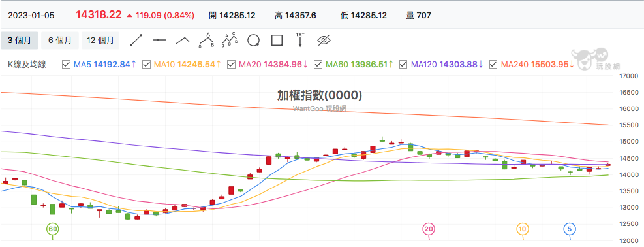644x247 pixels.
Task: Uncheck the MA60 moving average checkbox
Action: [x=318, y=65]
